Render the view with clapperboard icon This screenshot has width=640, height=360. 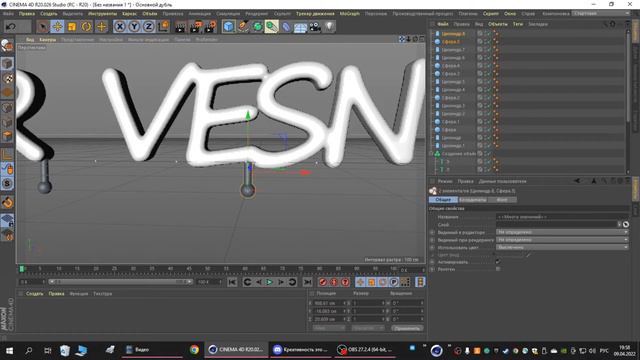tap(180, 27)
